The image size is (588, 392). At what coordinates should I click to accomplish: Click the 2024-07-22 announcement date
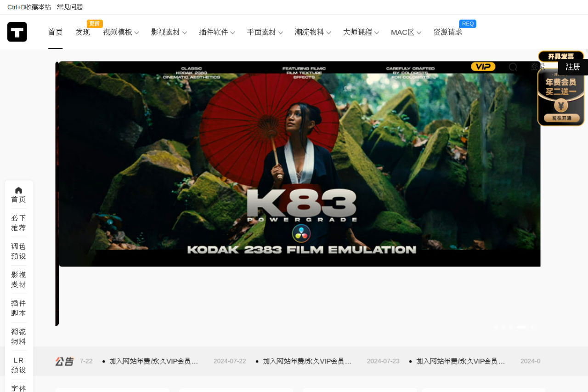coord(230,361)
